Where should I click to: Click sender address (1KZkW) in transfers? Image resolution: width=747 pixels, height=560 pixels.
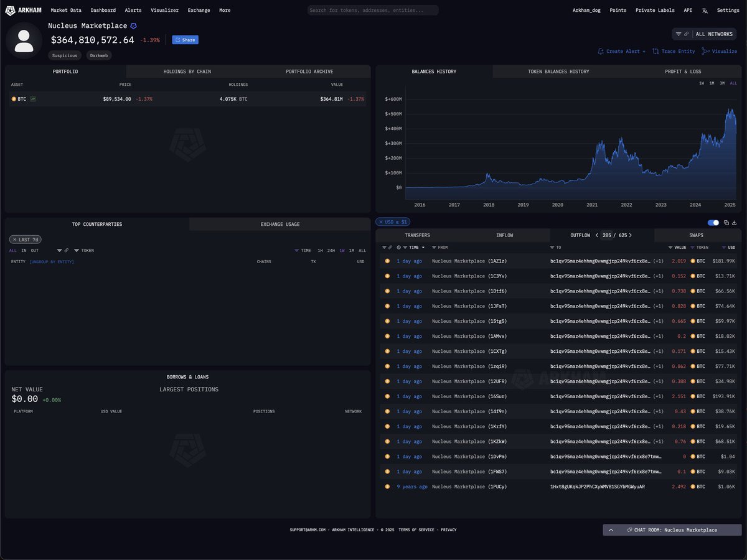click(497, 442)
